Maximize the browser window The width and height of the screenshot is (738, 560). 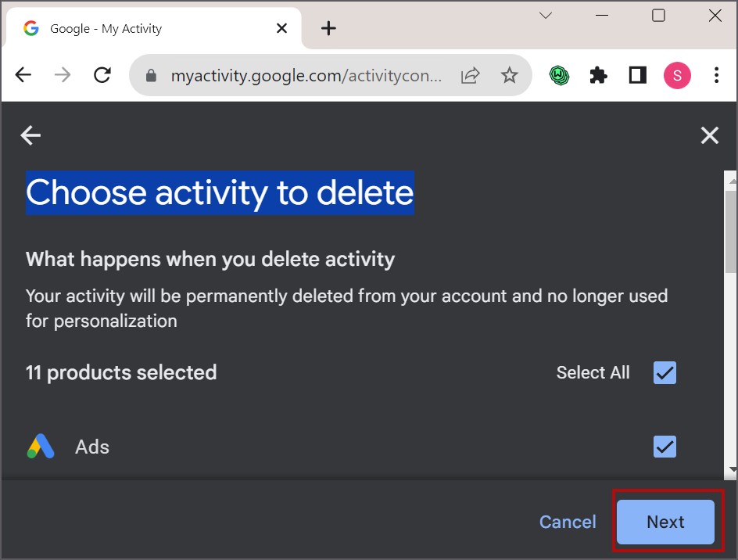click(x=658, y=16)
